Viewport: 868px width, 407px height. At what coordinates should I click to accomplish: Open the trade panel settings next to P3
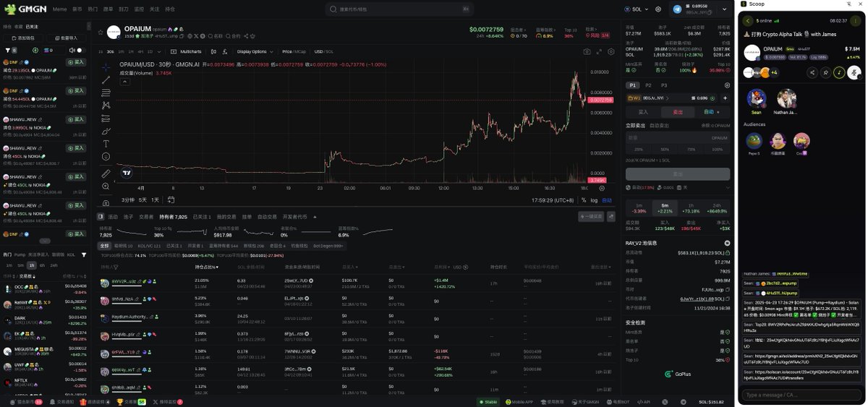click(726, 85)
